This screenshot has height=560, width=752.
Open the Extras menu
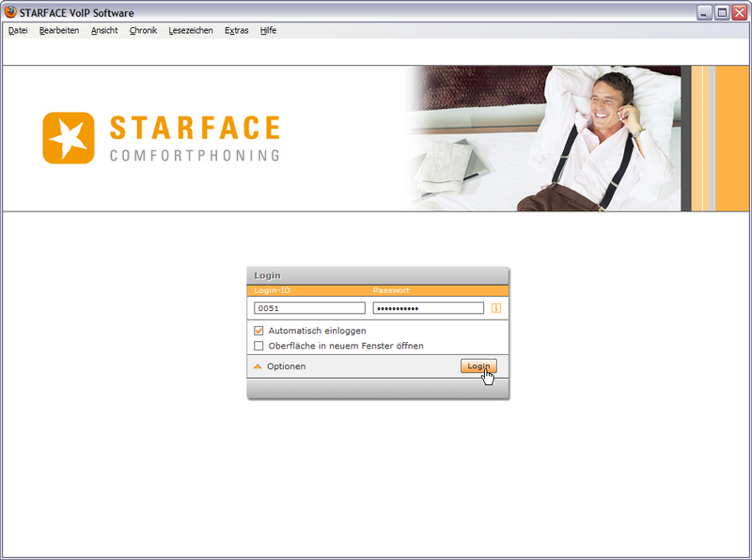coord(237,30)
